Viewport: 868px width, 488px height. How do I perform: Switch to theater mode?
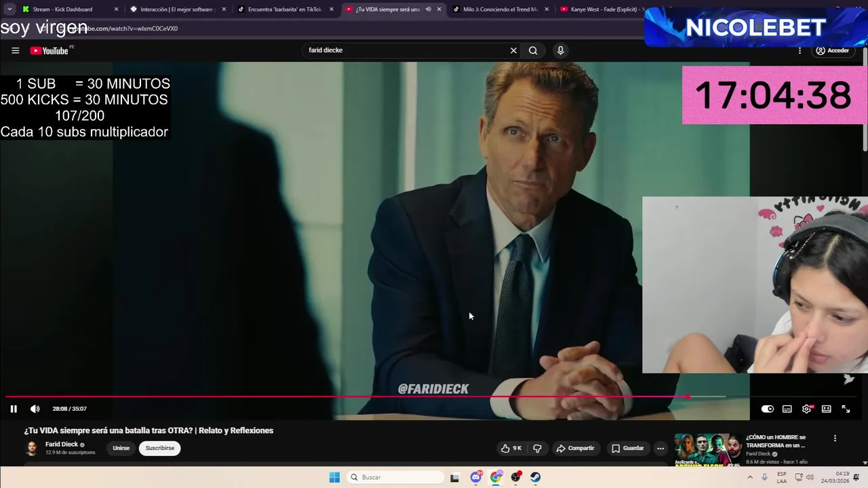826,409
